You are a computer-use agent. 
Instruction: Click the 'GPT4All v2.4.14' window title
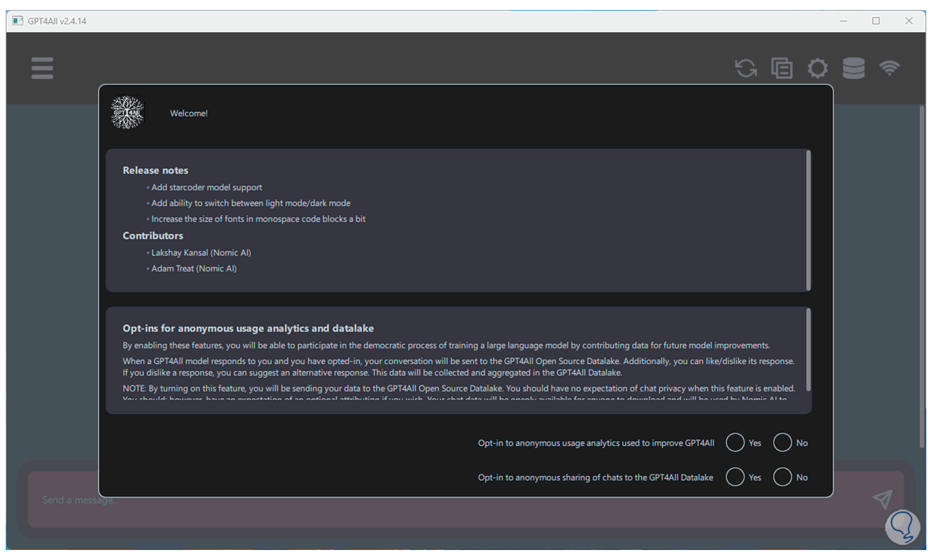57,21
